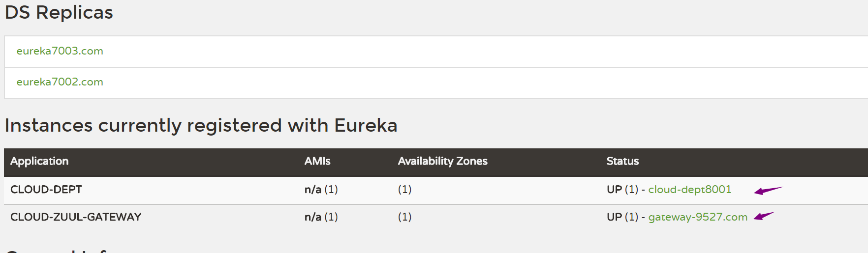This screenshot has width=868, height=253.
Task: Select the CLOUD-DEPT application name
Action: [x=46, y=190]
